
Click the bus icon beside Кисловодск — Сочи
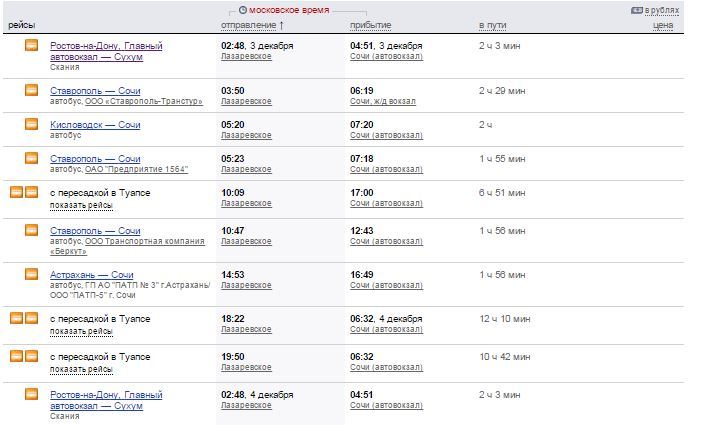pos(31,124)
